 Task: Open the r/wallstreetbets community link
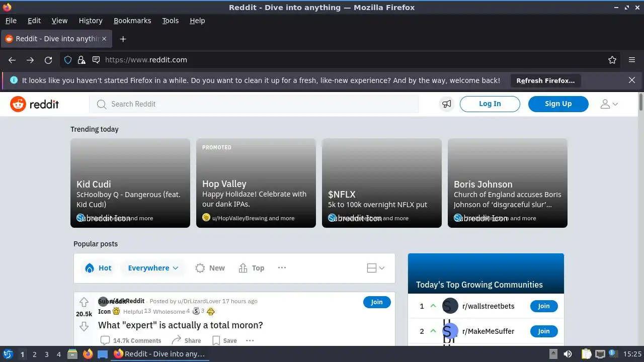[488, 306]
